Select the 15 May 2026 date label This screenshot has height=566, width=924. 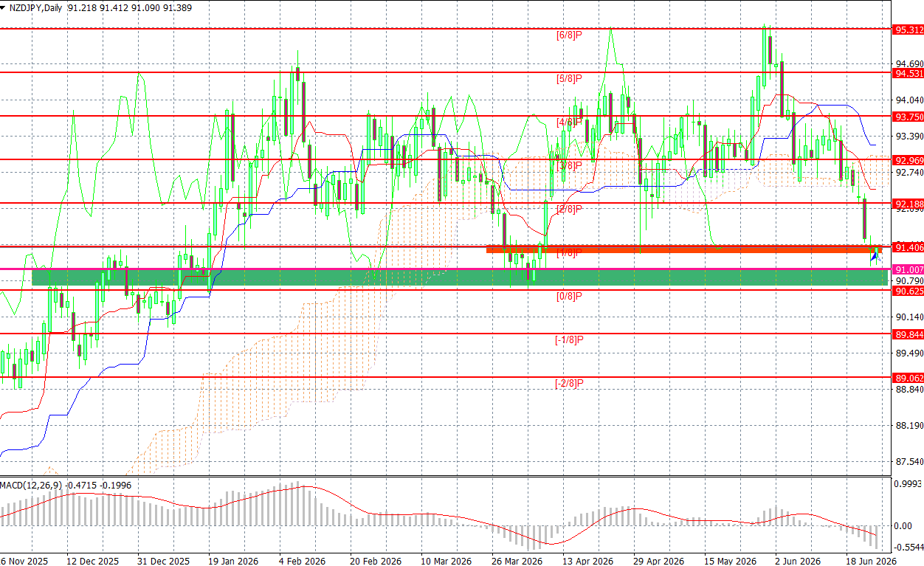point(730,561)
